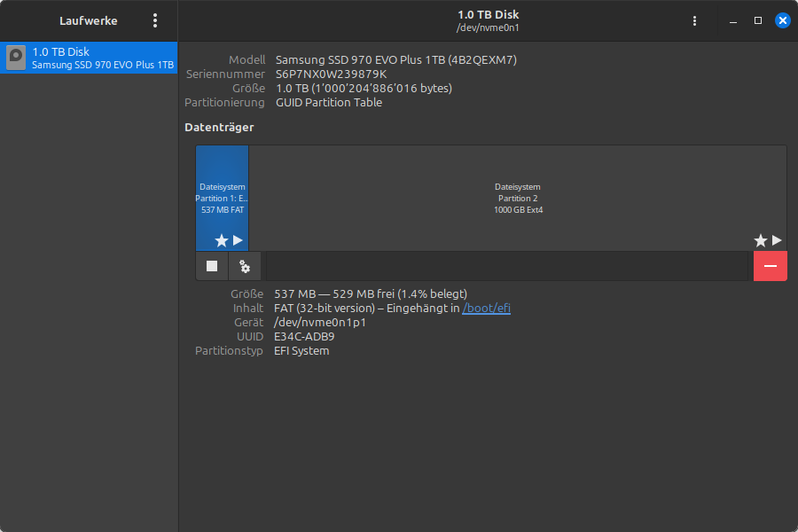
Task: Minimize the Disks window
Action: pyautogui.click(x=733, y=21)
